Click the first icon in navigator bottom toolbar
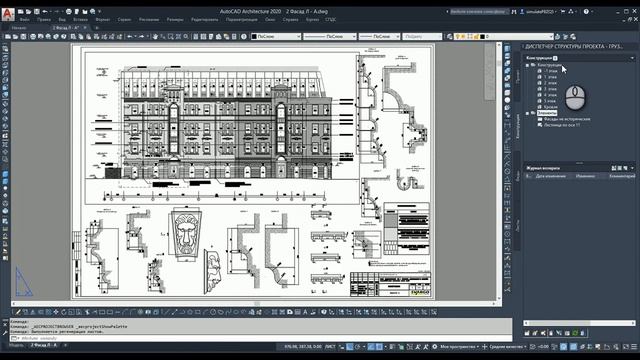 (x=527, y=333)
